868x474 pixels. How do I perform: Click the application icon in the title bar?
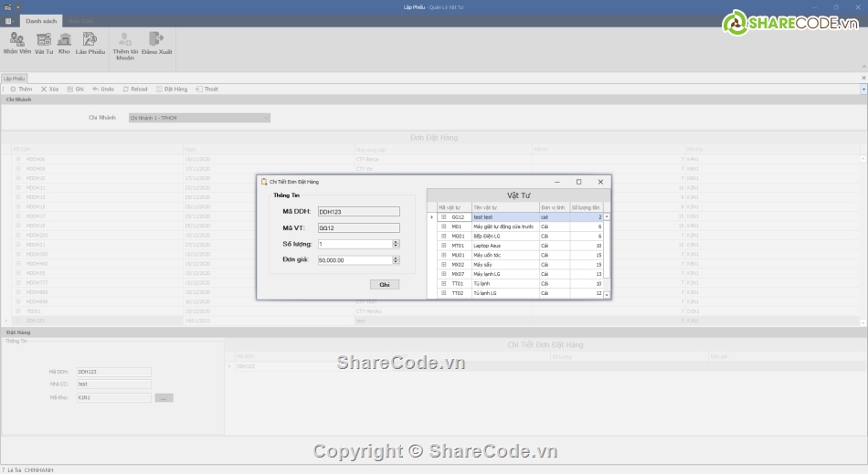[x=7, y=7]
